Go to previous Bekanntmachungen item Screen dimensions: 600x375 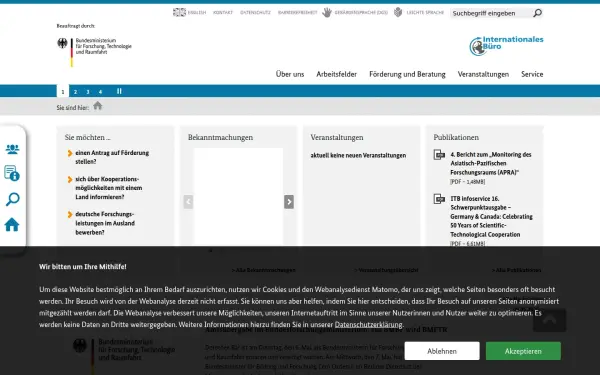click(x=188, y=202)
